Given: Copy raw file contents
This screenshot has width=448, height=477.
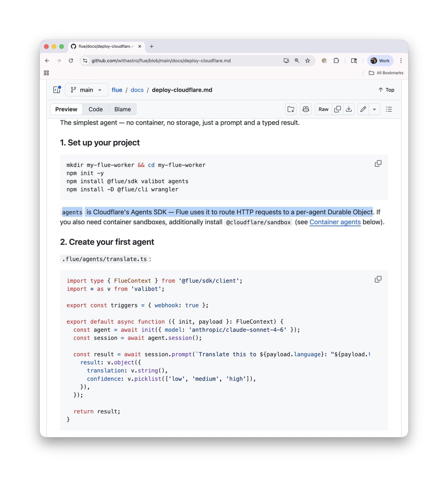Looking at the screenshot, I should pyautogui.click(x=338, y=109).
